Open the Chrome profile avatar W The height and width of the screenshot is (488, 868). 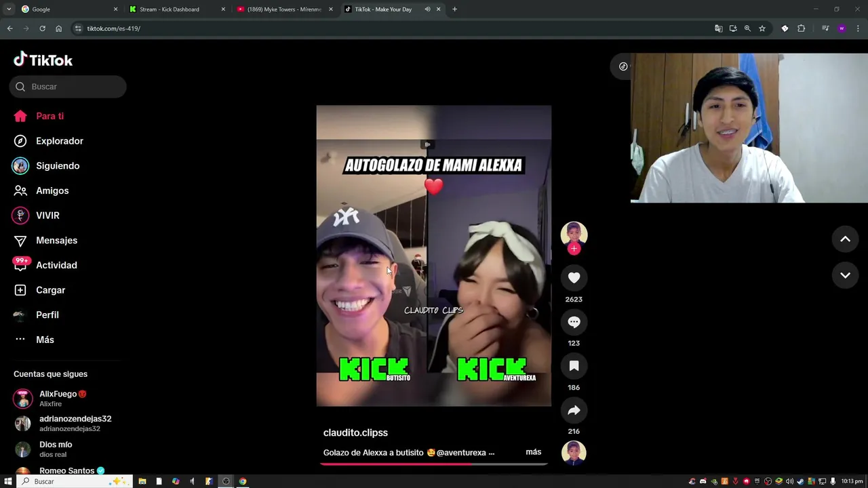pos(842,28)
